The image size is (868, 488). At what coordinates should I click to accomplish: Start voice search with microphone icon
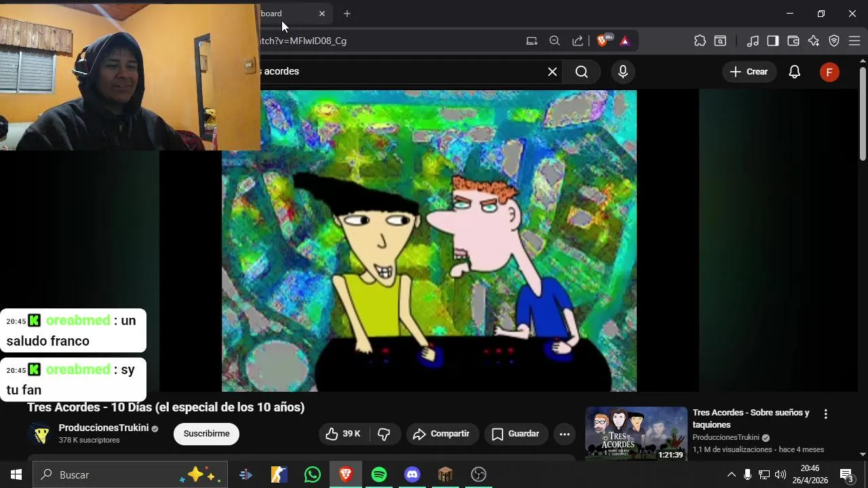(x=623, y=72)
